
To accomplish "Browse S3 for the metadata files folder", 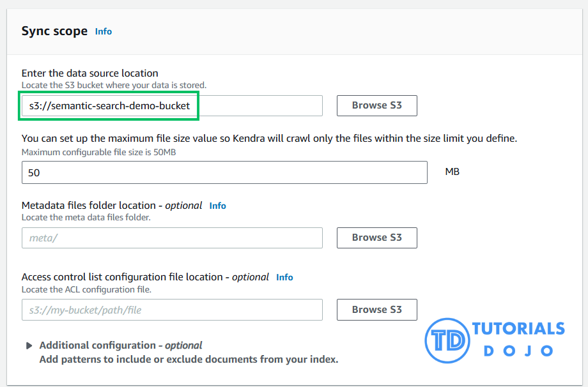I will click(x=376, y=238).
